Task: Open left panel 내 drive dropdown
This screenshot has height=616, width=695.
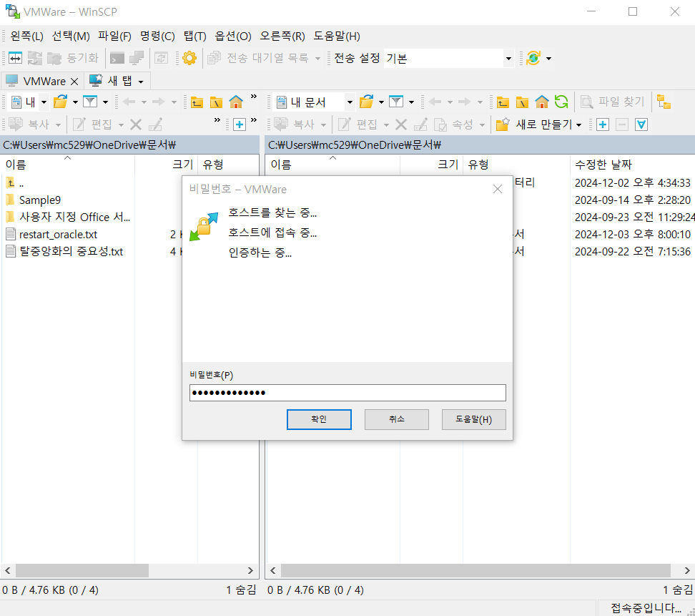Action: [44, 102]
